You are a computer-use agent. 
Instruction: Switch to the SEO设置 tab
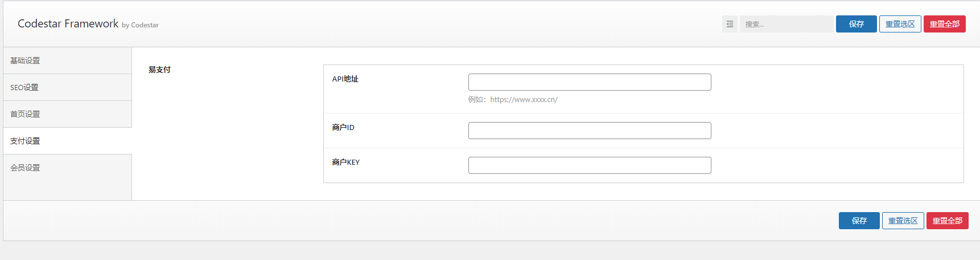point(67,87)
